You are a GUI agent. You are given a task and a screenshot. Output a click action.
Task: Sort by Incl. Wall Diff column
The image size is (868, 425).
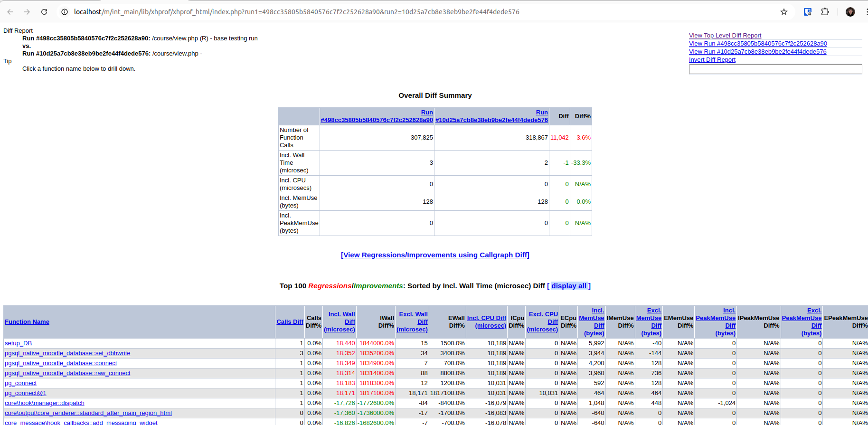(340, 322)
